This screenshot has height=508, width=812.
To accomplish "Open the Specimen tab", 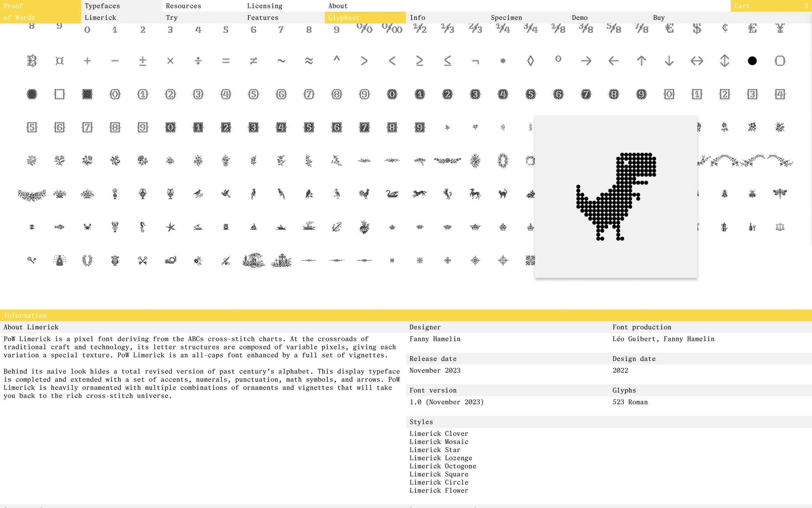I will (x=506, y=17).
